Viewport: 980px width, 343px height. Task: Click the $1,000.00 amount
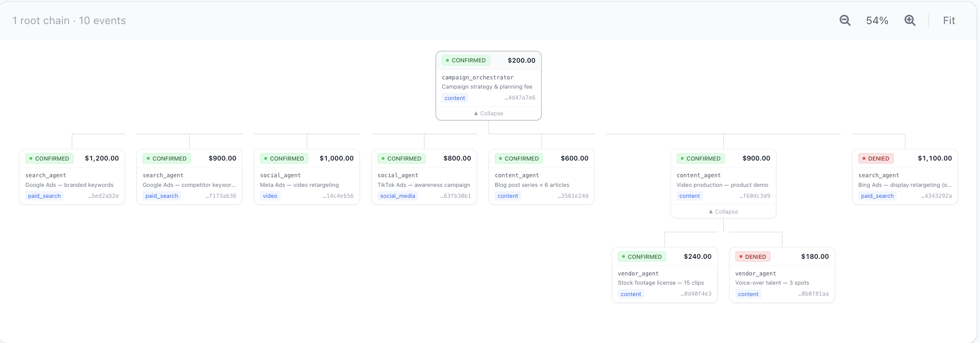point(337,158)
